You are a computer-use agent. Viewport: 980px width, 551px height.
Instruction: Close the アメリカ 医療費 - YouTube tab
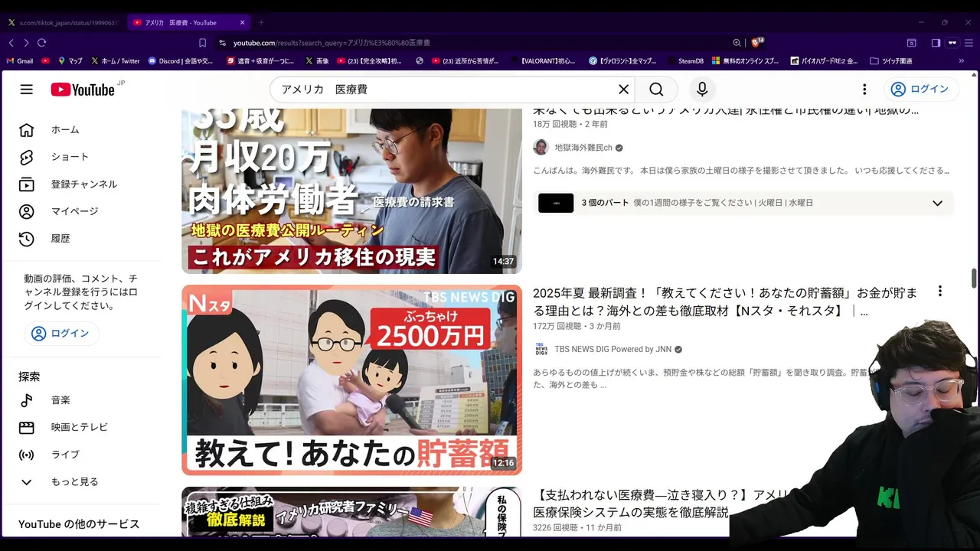pos(243,23)
